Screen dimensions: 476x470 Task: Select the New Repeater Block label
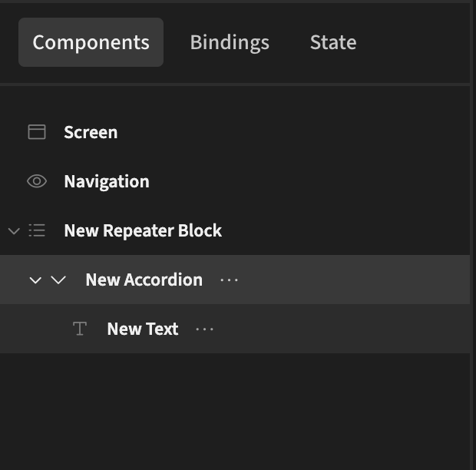[x=143, y=230]
